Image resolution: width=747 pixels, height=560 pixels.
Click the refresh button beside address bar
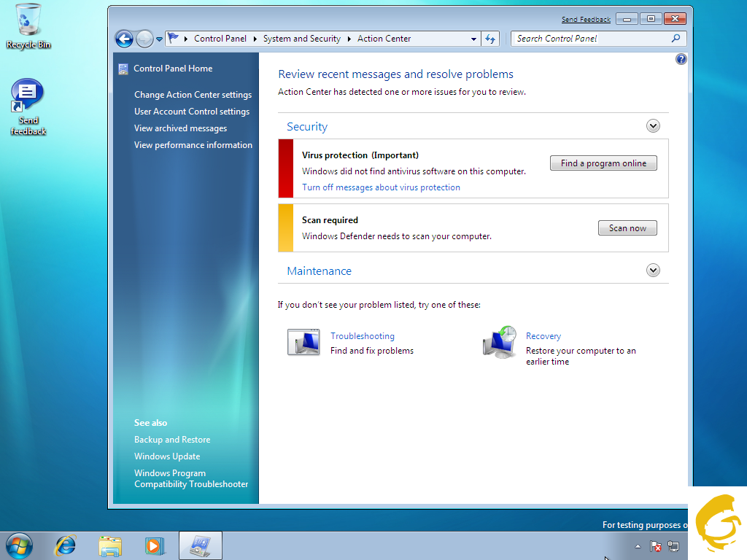click(490, 39)
